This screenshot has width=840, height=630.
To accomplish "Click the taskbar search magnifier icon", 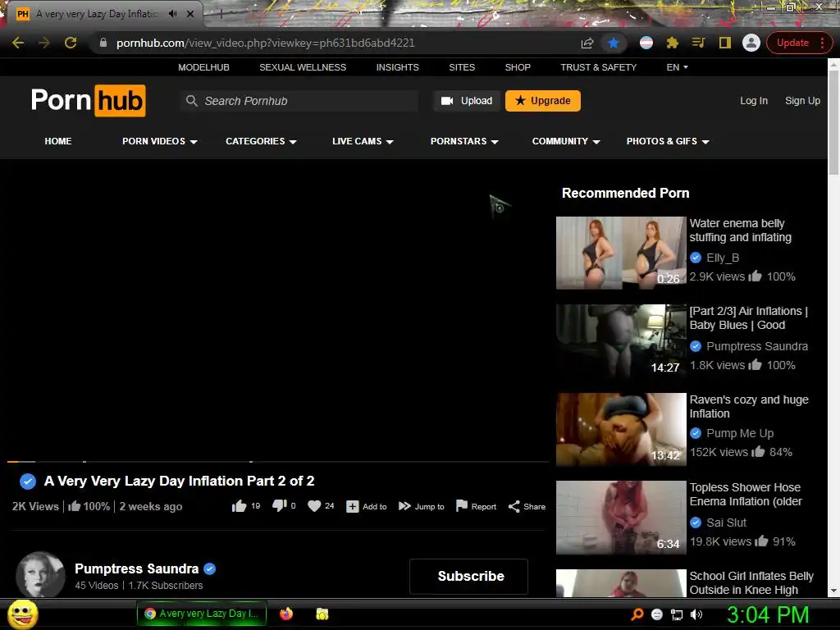I will 637,614.
